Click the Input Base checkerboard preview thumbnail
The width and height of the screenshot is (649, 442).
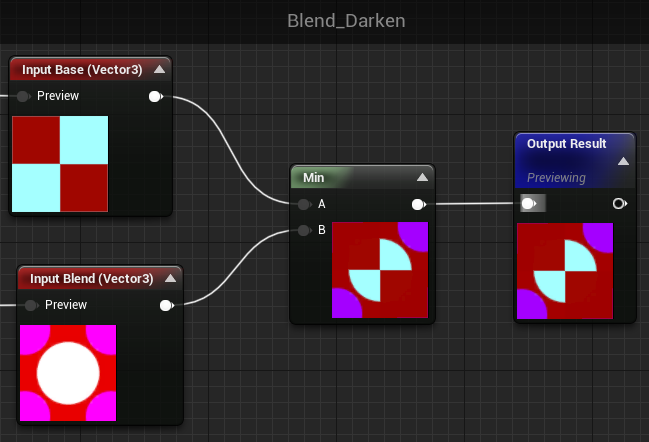tap(60, 164)
